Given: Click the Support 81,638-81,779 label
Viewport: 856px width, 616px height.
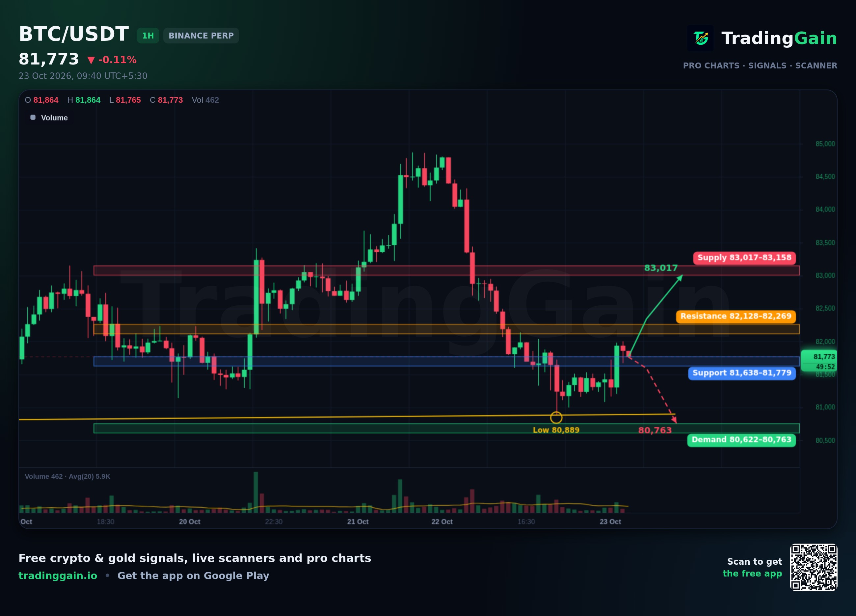Looking at the screenshot, I should pos(742,373).
